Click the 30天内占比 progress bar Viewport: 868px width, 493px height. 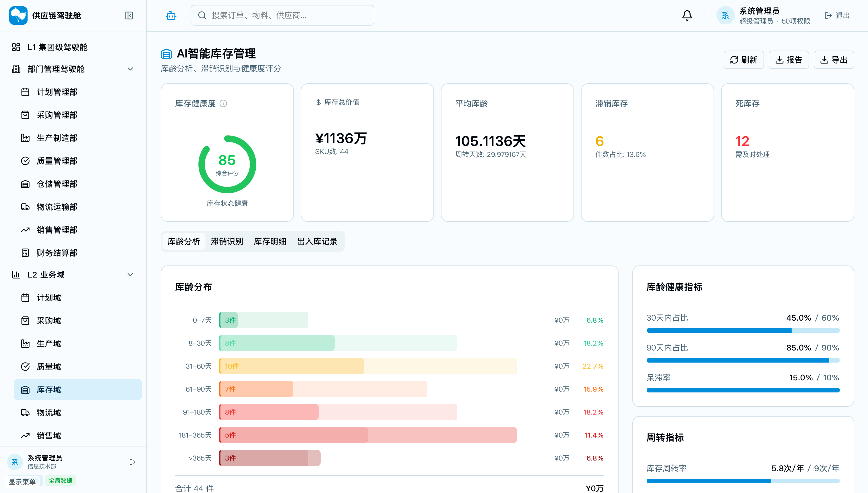(x=743, y=330)
